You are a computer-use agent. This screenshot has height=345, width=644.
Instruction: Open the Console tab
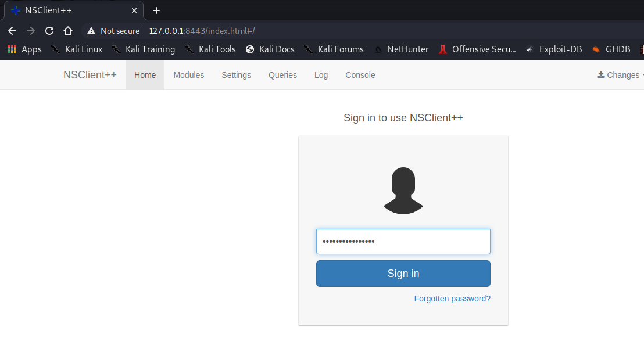coord(360,75)
